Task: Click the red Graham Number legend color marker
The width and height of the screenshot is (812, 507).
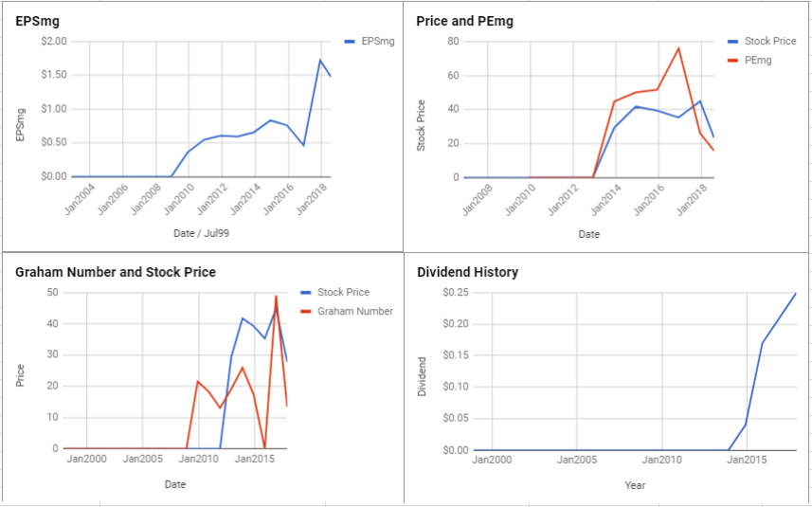Action: click(x=306, y=312)
